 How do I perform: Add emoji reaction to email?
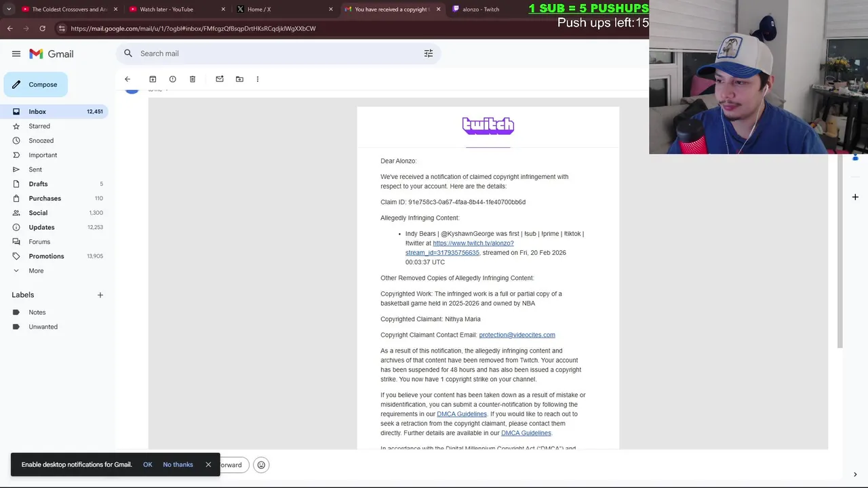(261, 465)
